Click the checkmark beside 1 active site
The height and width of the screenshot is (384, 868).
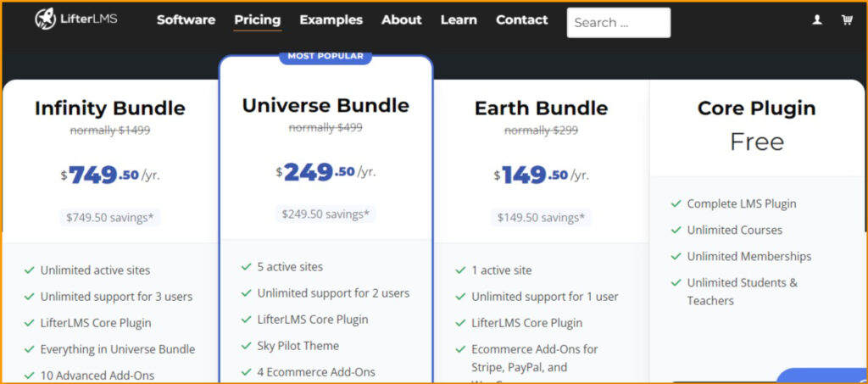click(x=460, y=270)
